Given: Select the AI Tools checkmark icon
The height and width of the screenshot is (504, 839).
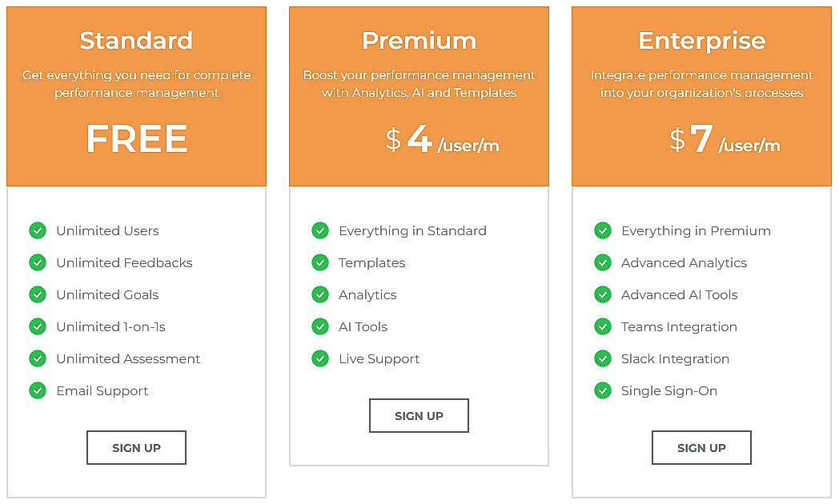Looking at the screenshot, I should pos(320,326).
